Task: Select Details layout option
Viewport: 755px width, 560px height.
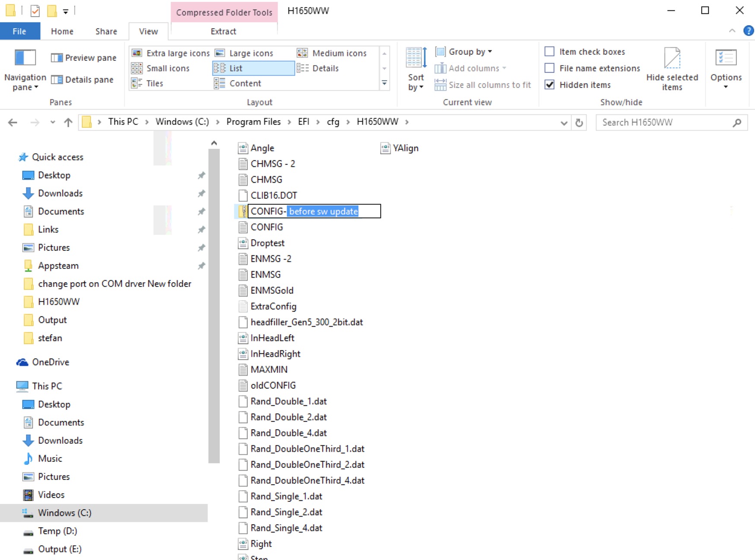Action: click(x=318, y=68)
